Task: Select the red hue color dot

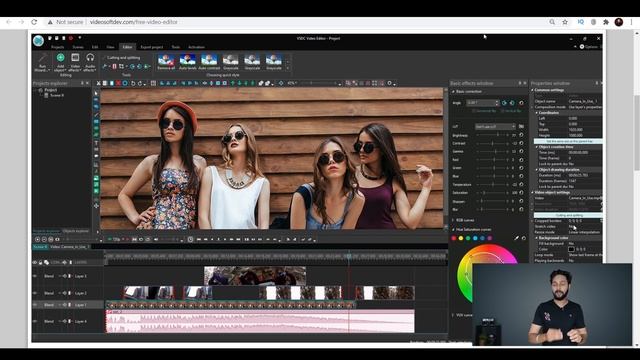Action: pos(454,238)
